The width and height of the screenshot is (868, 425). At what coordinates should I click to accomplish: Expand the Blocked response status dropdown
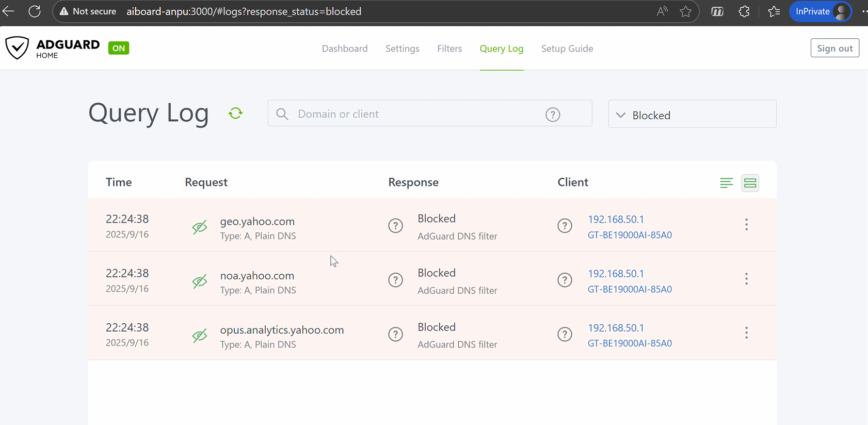pyautogui.click(x=692, y=115)
